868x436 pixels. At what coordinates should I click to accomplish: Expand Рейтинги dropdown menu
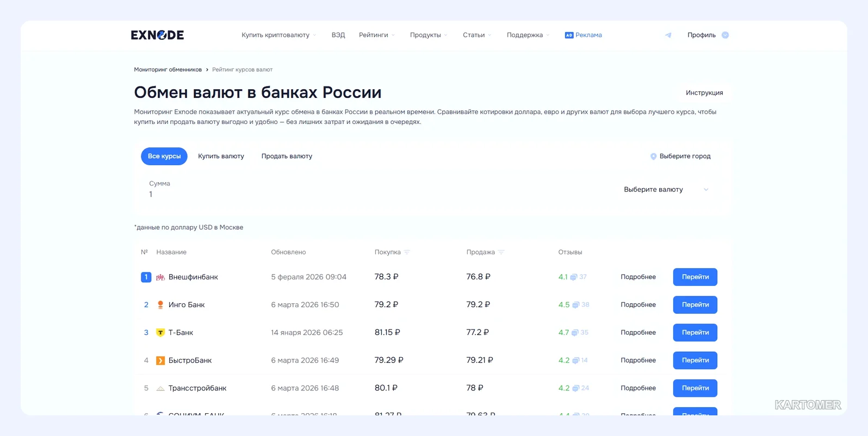377,35
